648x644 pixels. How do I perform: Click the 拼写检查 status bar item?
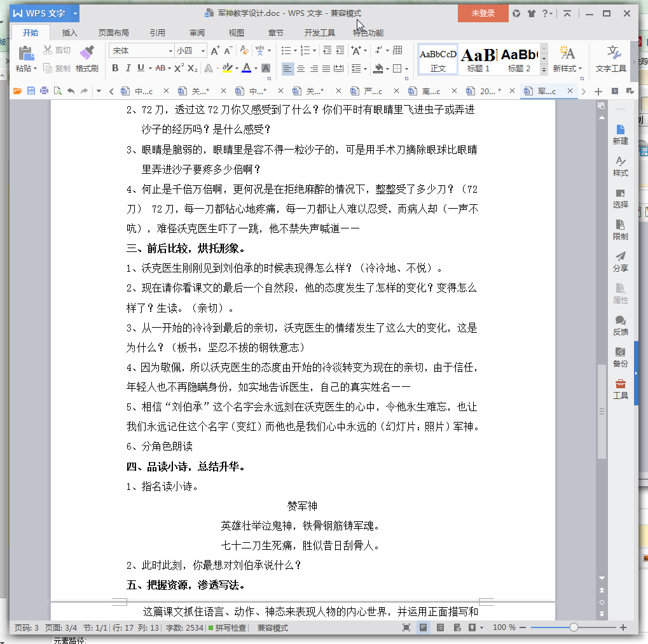coord(227,628)
